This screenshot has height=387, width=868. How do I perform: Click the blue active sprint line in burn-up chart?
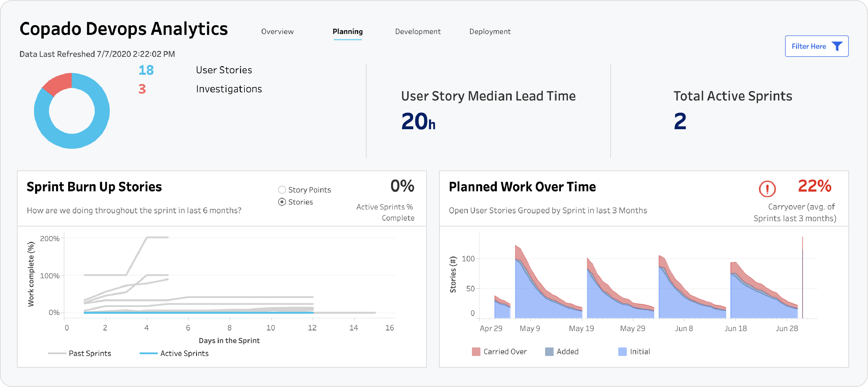(x=198, y=313)
